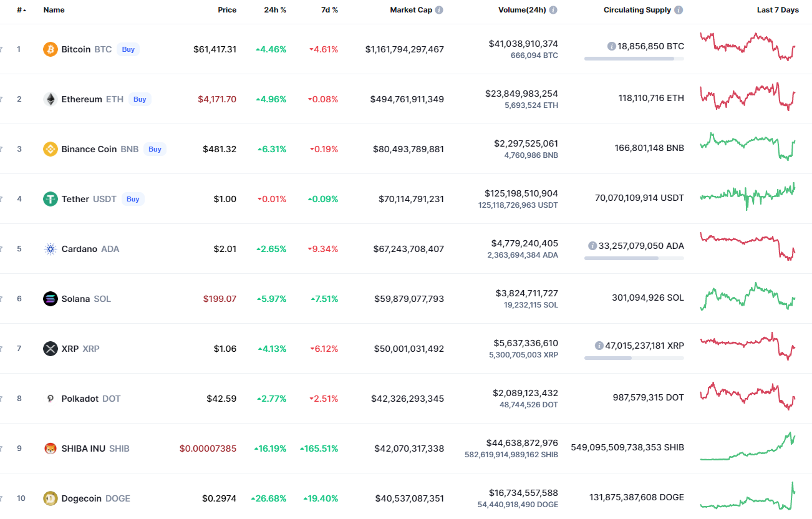Click the Last 7 Days column header

(778, 10)
